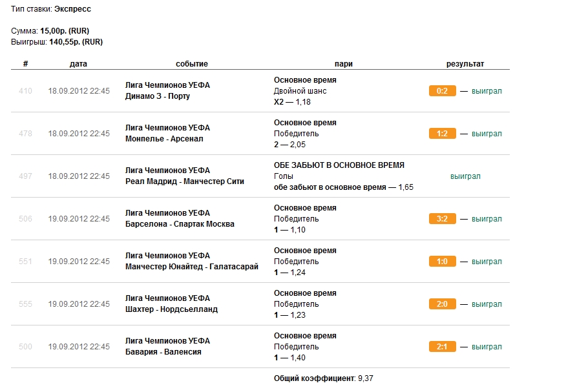Open the Монпелье - Арсенал match
This screenshot has width=577, height=392.
pos(164,139)
